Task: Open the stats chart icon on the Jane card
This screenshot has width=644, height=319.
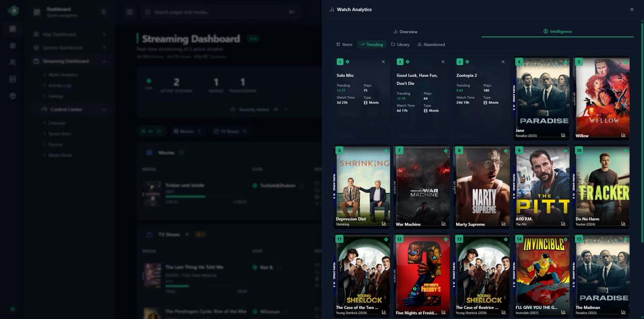Action: click(x=563, y=135)
